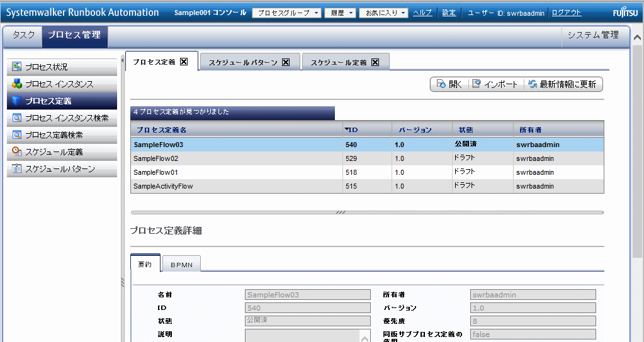
Task: Select the スケジュールパターン tab
Action: (250, 62)
